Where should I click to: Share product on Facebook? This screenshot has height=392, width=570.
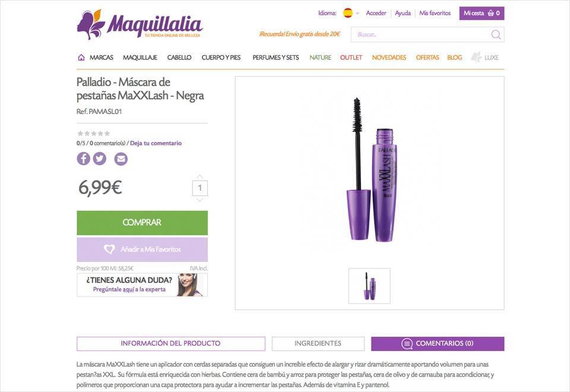tap(83, 159)
